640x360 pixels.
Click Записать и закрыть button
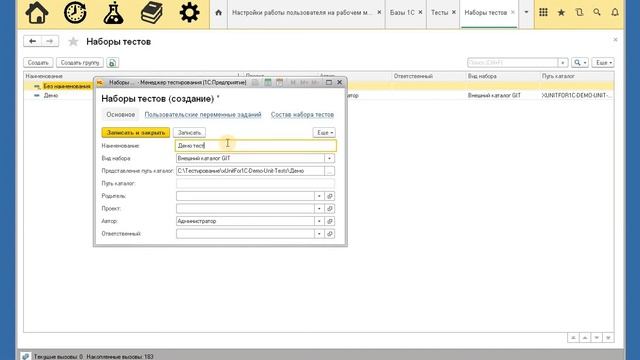coord(136,133)
